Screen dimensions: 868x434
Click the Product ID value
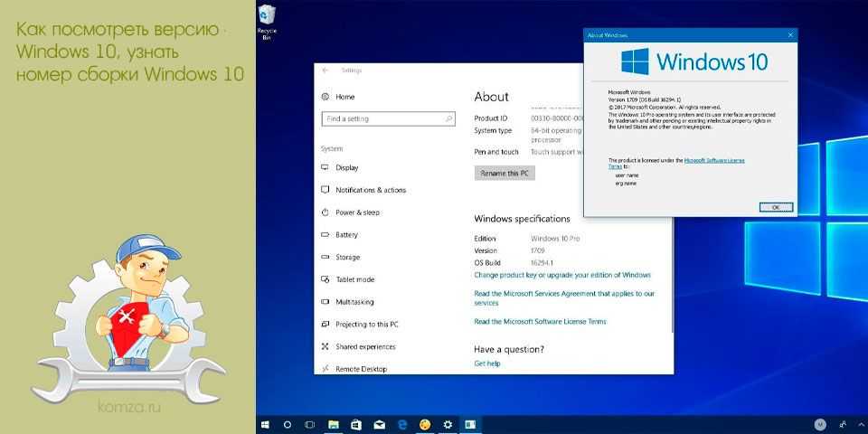point(556,118)
